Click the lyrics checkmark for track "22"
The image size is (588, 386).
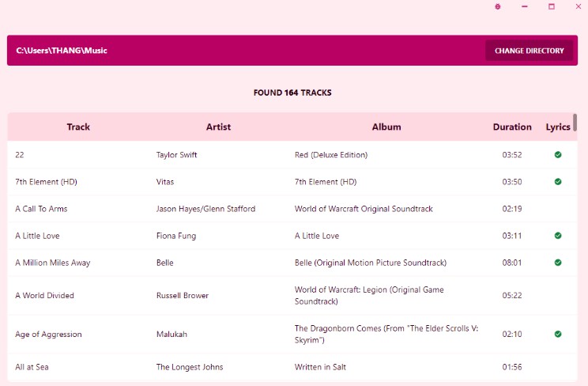(x=558, y=154)
